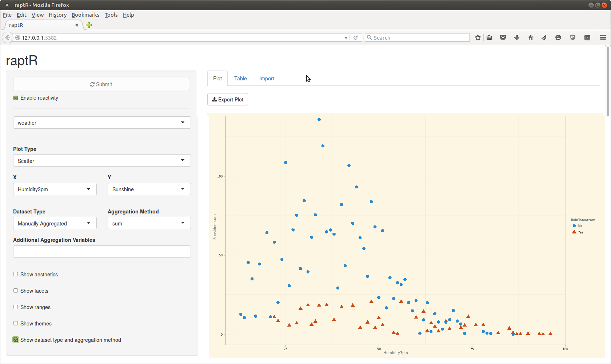Open a new tab with plus icon

pyautogui.click(x=89, y=25)
